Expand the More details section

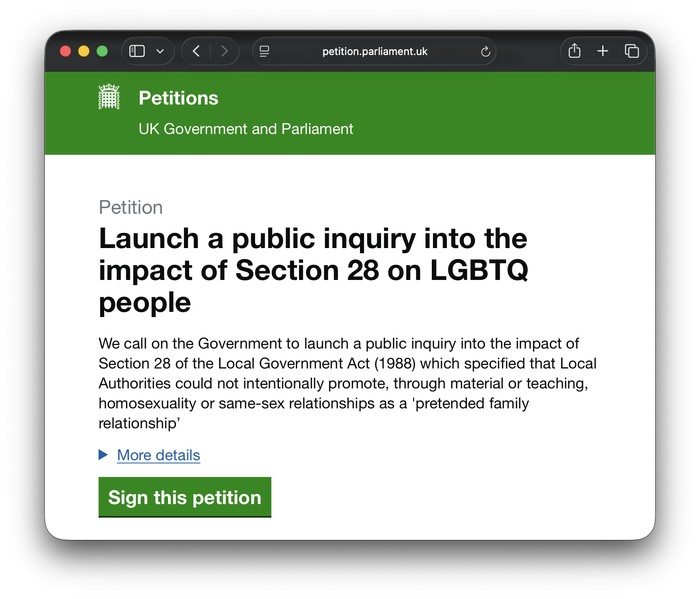point(158,455)
